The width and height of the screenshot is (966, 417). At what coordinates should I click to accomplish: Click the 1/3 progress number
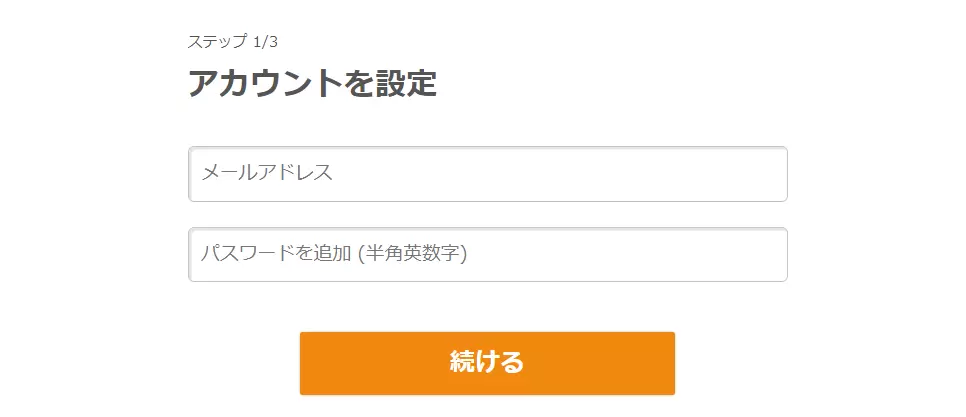pos(266,42)
